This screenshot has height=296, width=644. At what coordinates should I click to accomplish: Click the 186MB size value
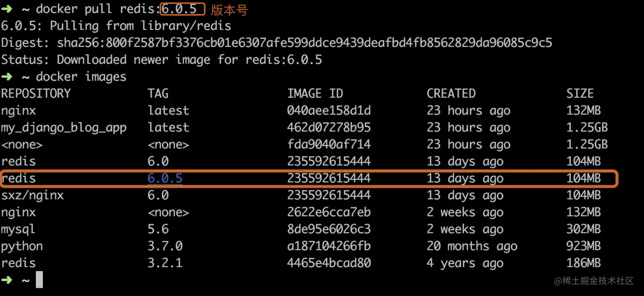[583, 263]
